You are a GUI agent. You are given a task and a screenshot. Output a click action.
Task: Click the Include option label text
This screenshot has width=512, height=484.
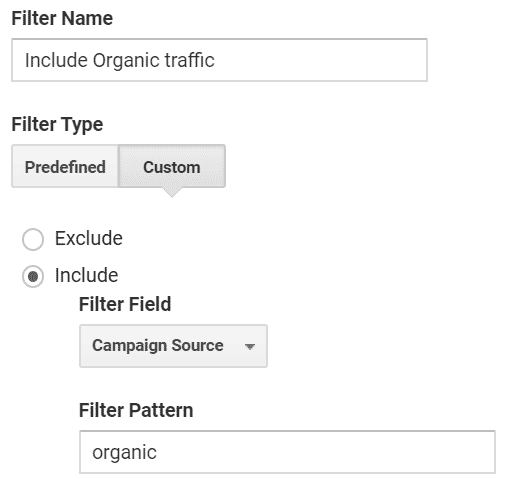86,275
